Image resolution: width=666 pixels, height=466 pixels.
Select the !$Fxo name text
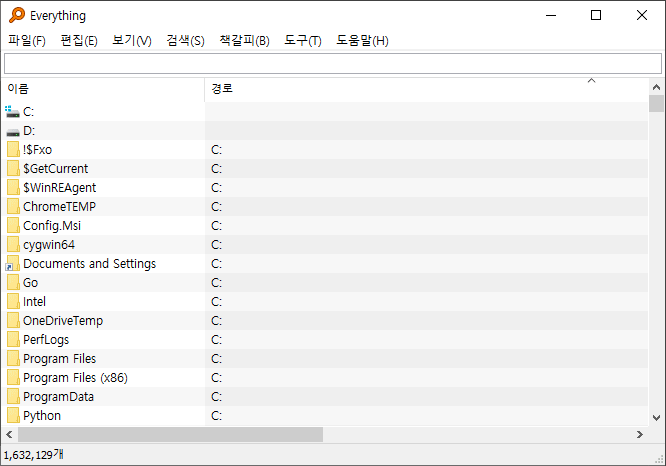coord(37,150)
